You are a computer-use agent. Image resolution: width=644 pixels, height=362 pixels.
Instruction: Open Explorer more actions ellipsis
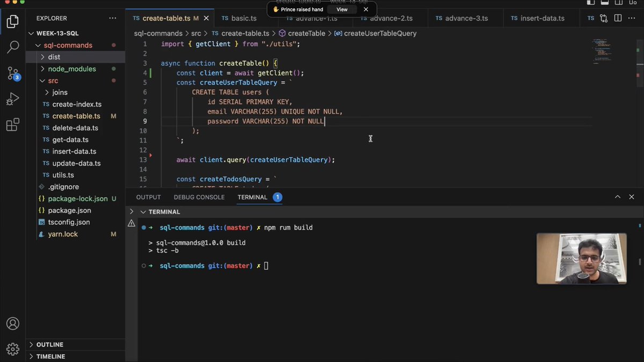(113, 18)
